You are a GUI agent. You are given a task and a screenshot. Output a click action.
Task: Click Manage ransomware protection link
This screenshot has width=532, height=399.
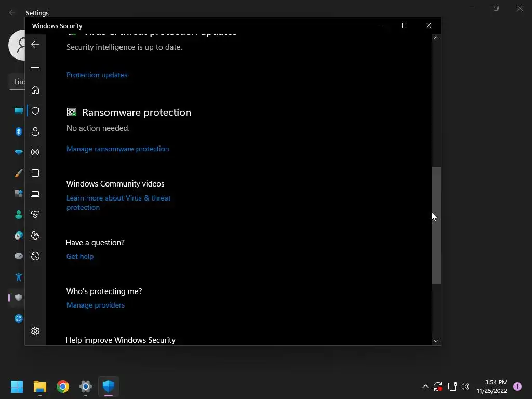point(118,149)
